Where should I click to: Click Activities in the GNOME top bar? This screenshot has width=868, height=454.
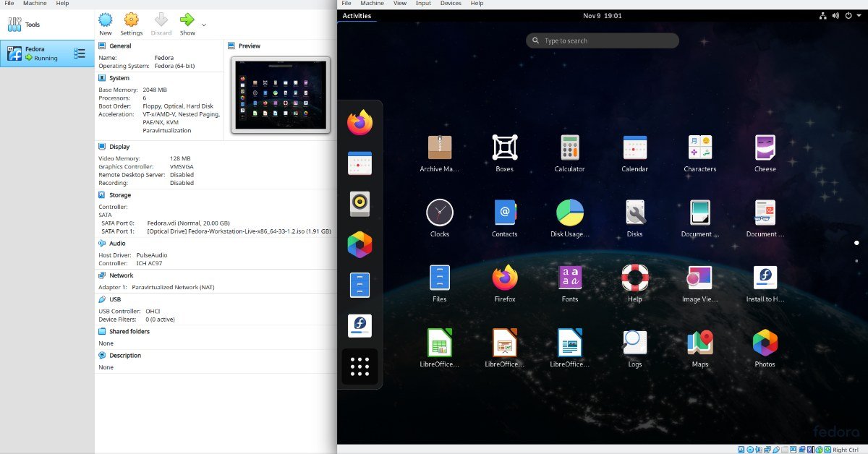(357, 15)
